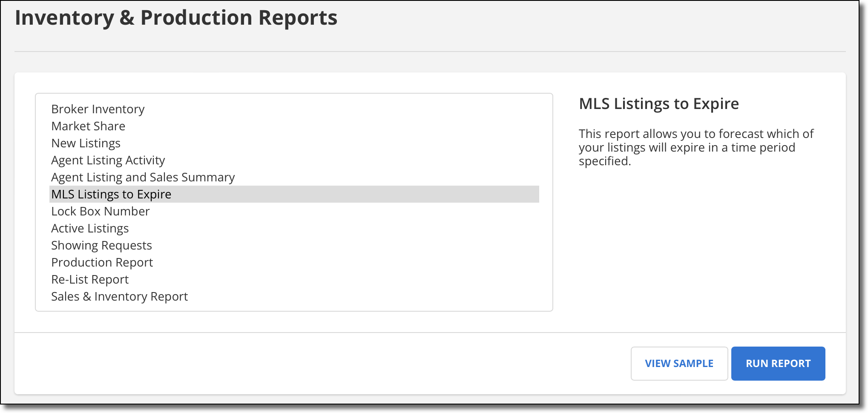This screenshot has height=413, width=868.
Task: Select MLS Listings to Expire
Action: tap(111, 194)
